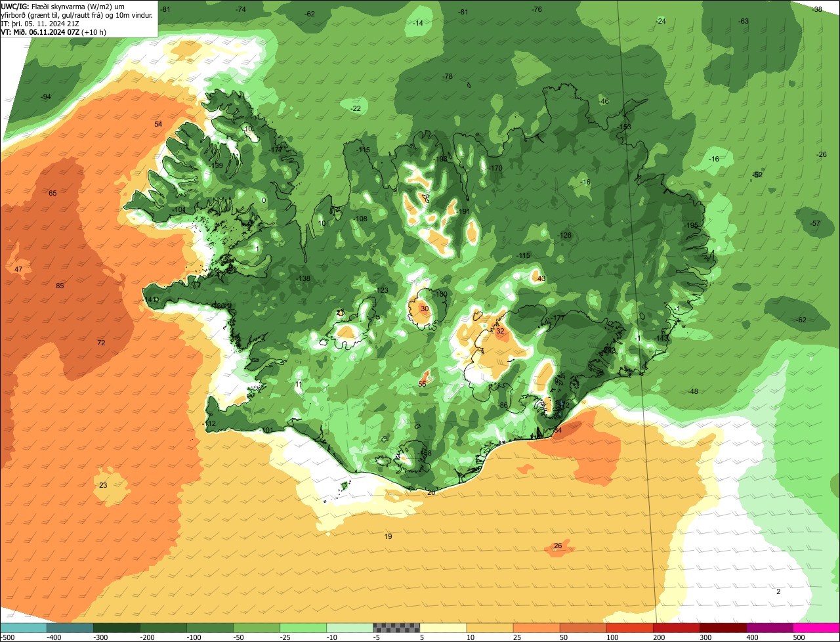Click the ocean value 85 west of Iceland
840x642 pixels.
(x=60, y=286)
